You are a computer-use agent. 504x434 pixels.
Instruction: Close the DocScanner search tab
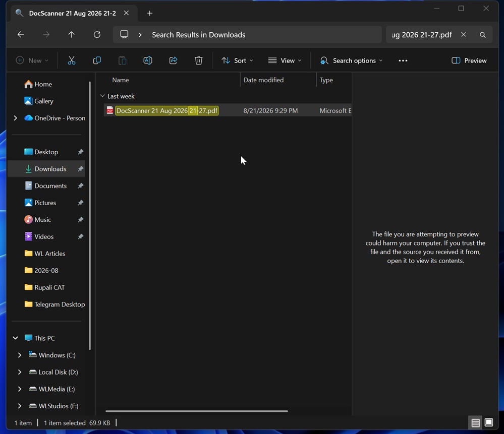pos(126,13)
